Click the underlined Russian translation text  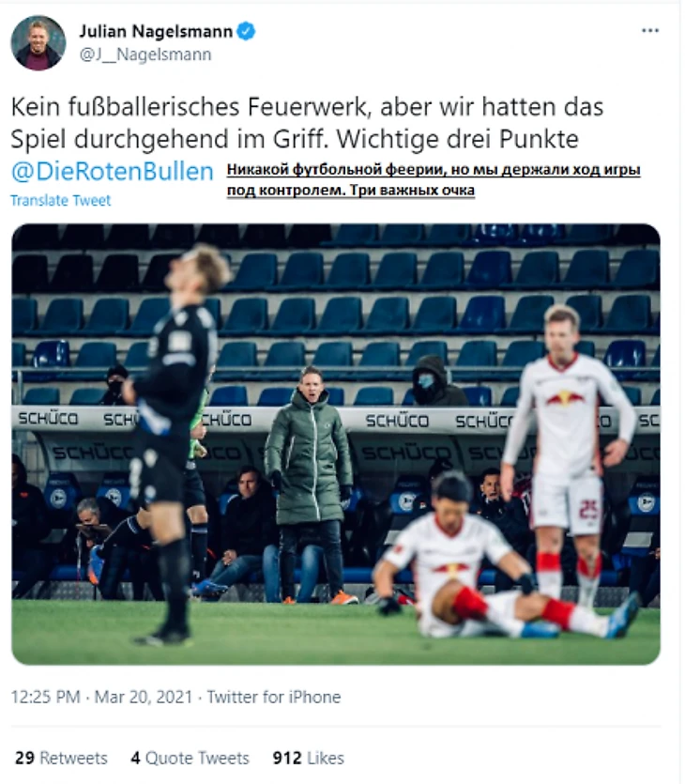[434, 180]
